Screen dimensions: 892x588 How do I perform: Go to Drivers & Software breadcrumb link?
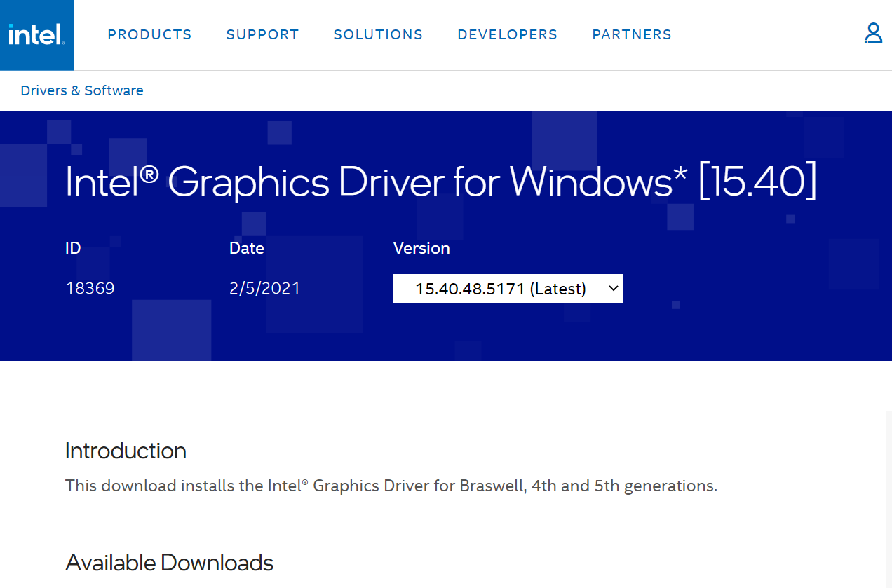[82, 90]
